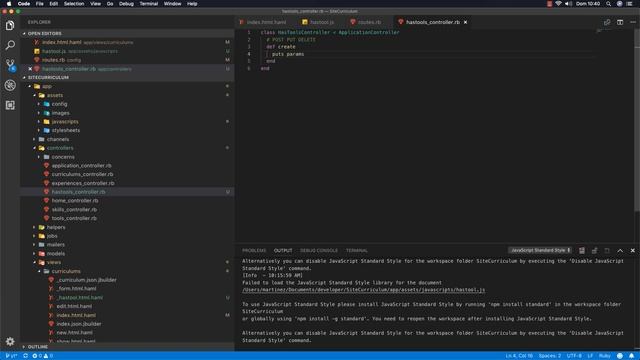
Task: Collapse the controllers folder
Action: click(60, 148)
